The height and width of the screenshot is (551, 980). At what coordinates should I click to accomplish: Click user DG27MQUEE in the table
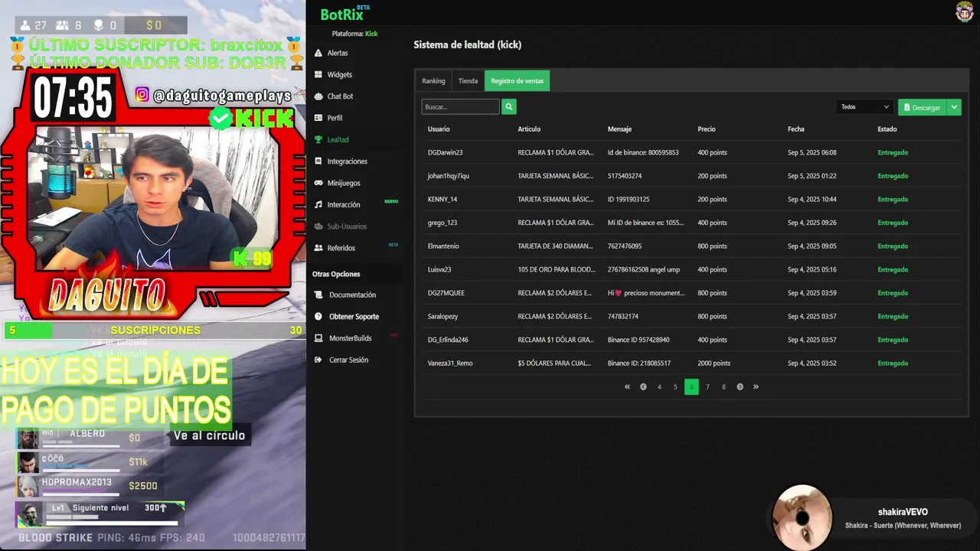(x=446, y=293)
